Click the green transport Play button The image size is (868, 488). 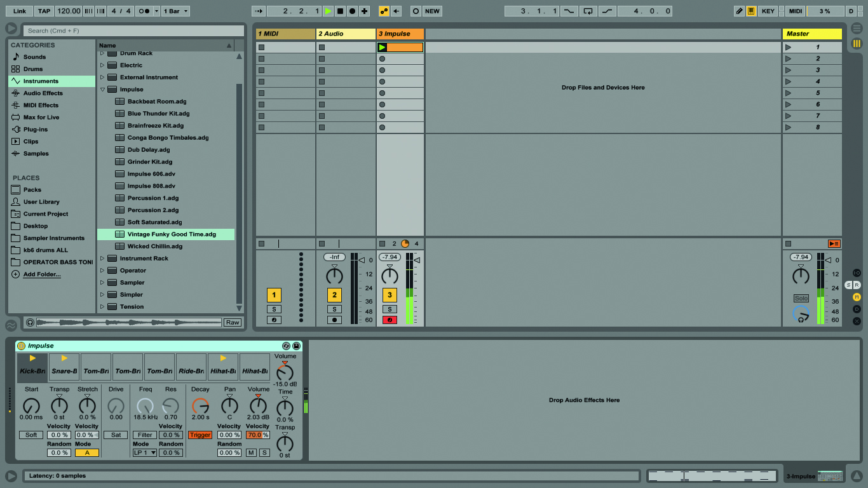click(328, 11)
